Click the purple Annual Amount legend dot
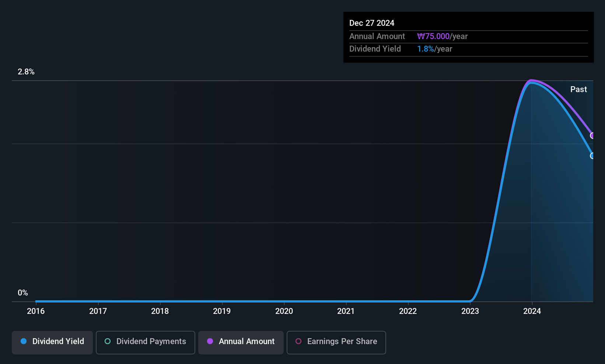This screenshot has width=605, height=364. 210,342
